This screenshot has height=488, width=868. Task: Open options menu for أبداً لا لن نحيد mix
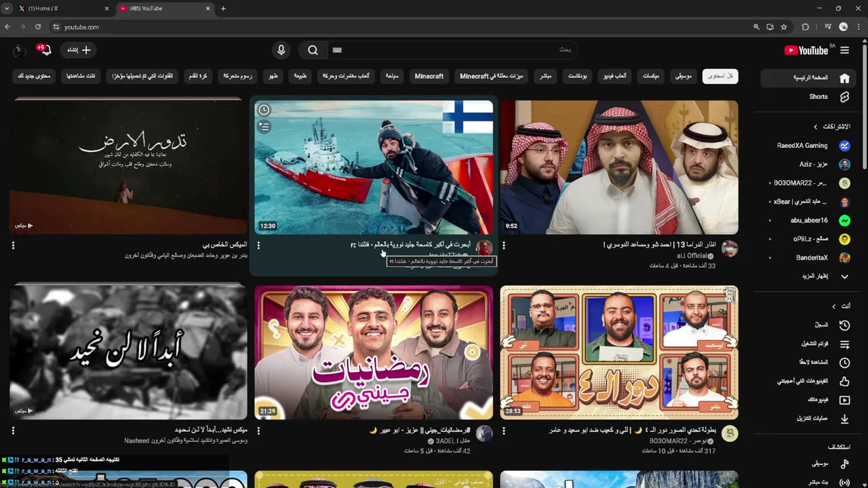[x=13, y=430]
